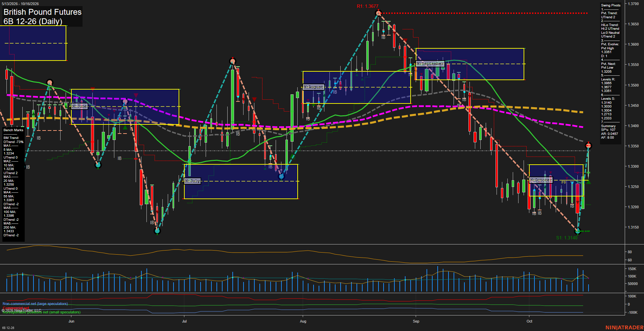Click the Hi:2 UTrend value
The image size is (644, 331).
pyautogui.click(x=610, y=29)
